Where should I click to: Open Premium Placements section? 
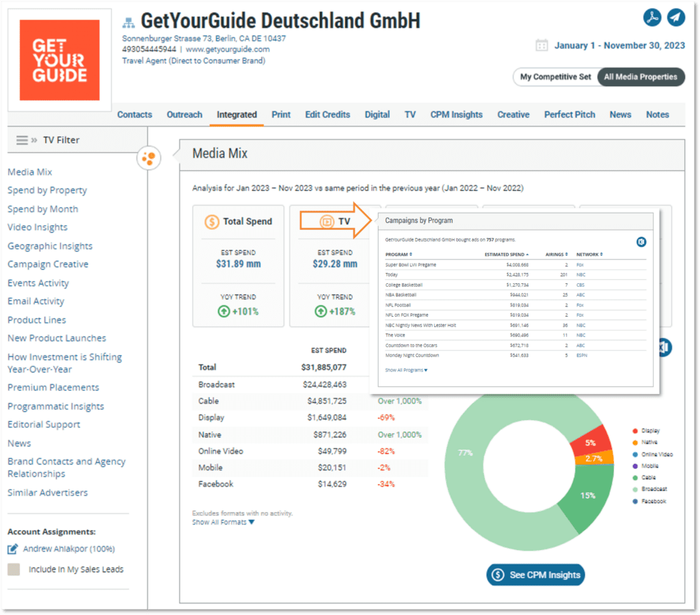(x=53, y=388)
